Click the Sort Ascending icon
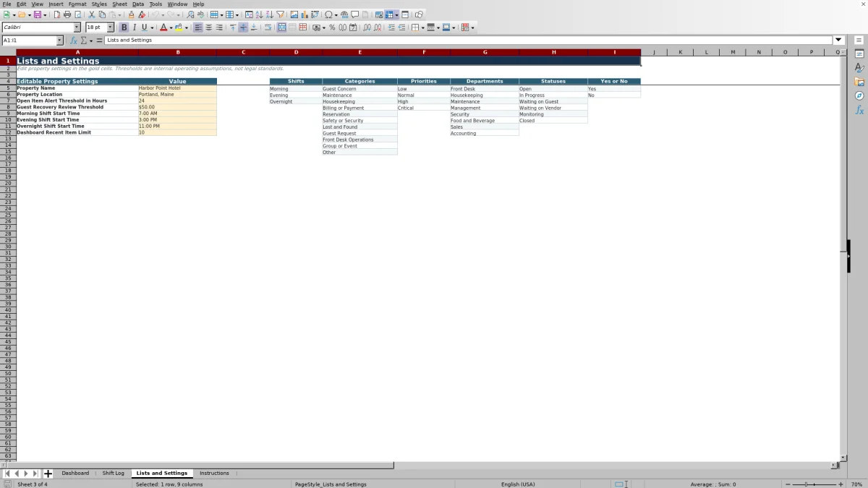 [260, 14]
